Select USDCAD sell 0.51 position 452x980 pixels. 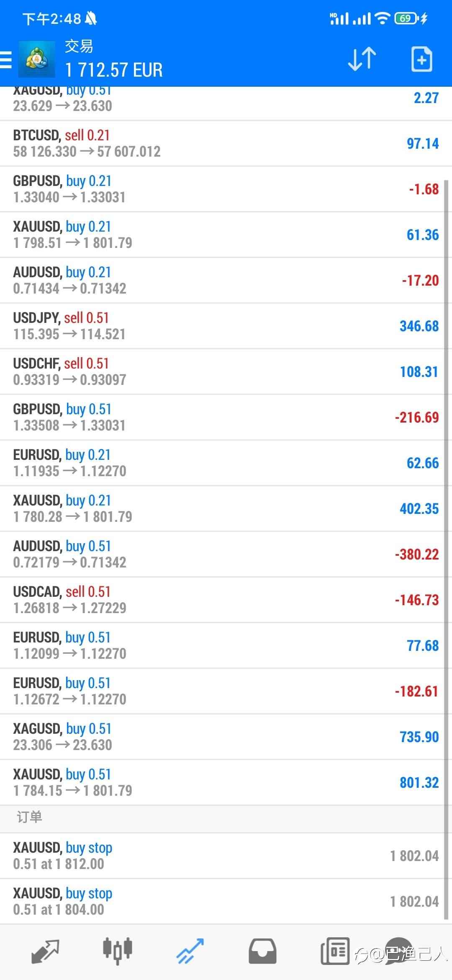[226, 600]
